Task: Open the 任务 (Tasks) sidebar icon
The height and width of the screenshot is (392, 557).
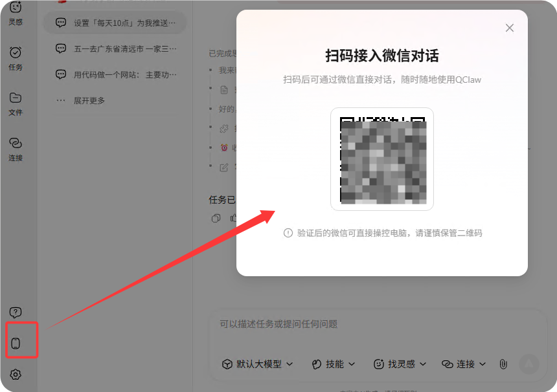Action: click(x=16, y=57)
